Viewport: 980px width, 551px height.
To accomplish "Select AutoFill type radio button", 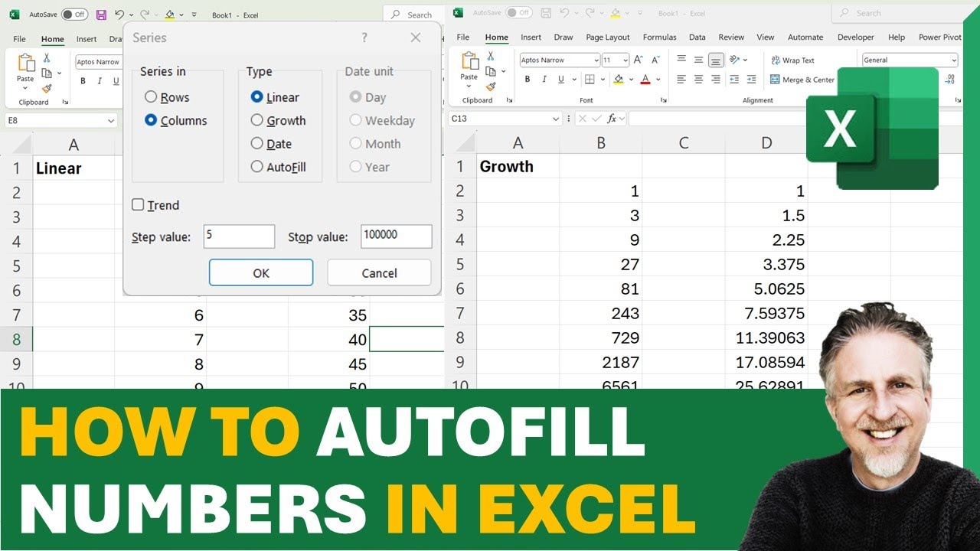I will [x=257, y=167].
